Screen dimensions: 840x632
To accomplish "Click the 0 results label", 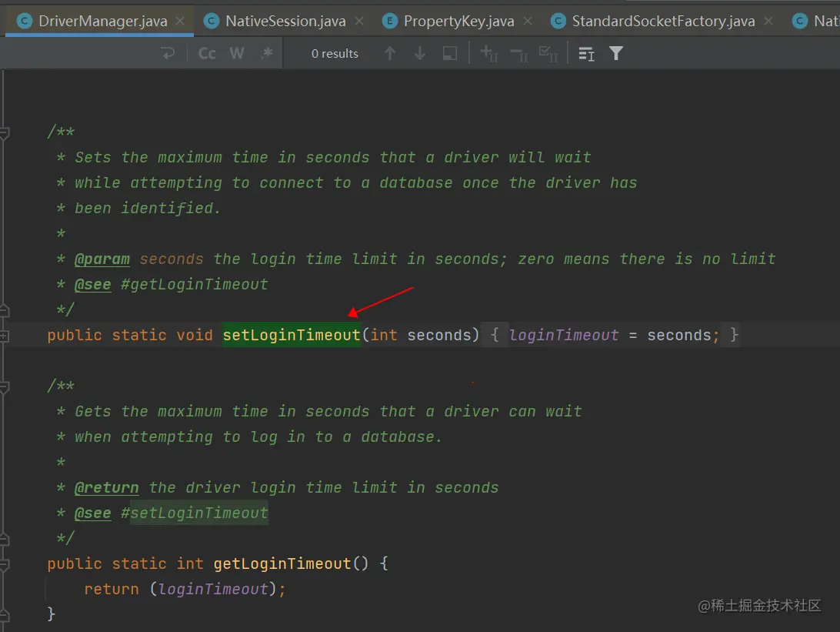I will tap(335, 54).
